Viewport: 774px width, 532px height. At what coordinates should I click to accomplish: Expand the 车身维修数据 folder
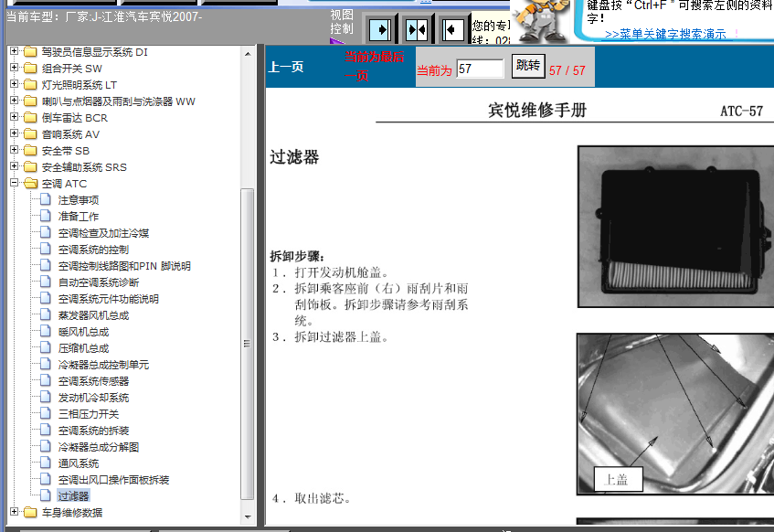pos(14,512)
